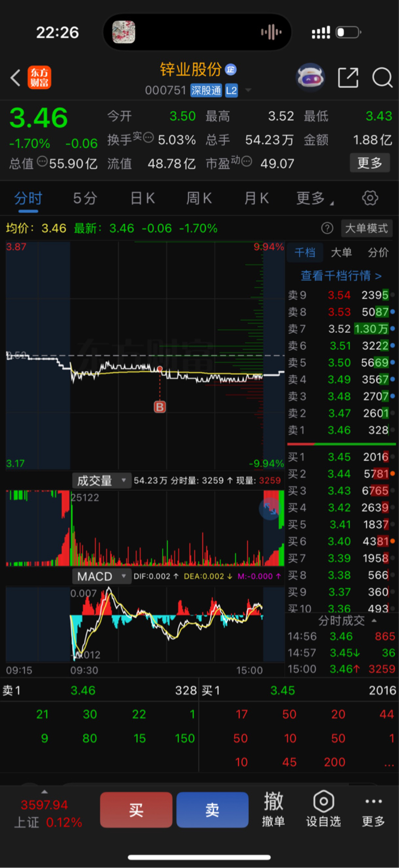Tap the 买1 row with 2016 in order book
399x868 pixels.
[x=341, y=457]
